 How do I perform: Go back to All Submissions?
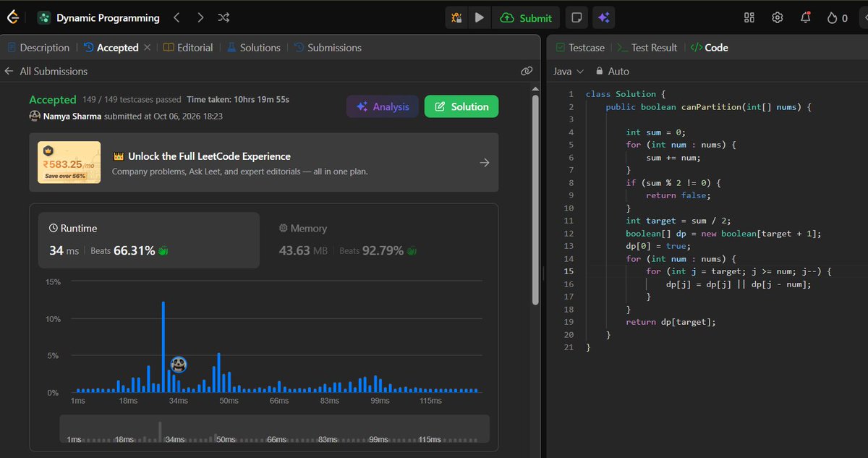46,71
